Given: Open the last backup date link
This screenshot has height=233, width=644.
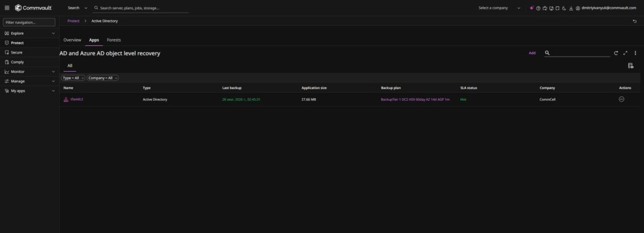Looking at the screenshot, I should coord(241,99).
